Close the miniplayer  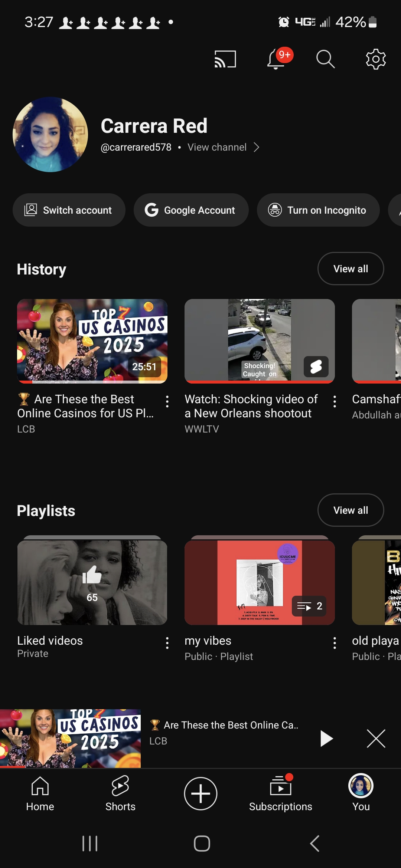tap(376, 739)
